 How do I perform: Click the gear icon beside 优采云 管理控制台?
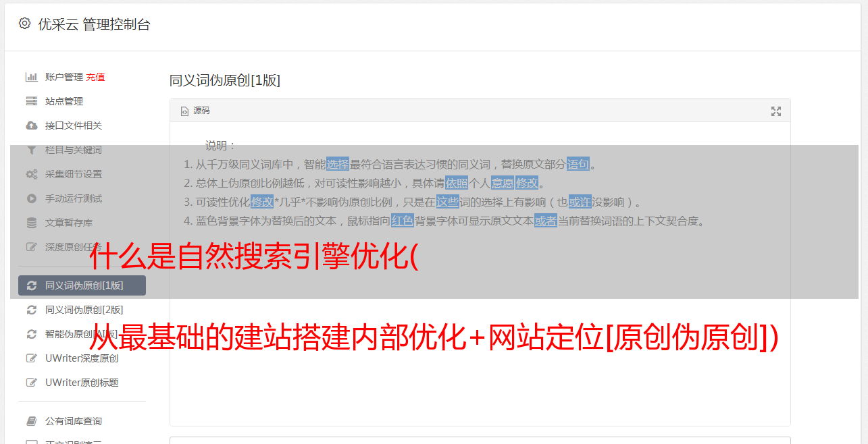pyautogui.click(x=24, y=24)
